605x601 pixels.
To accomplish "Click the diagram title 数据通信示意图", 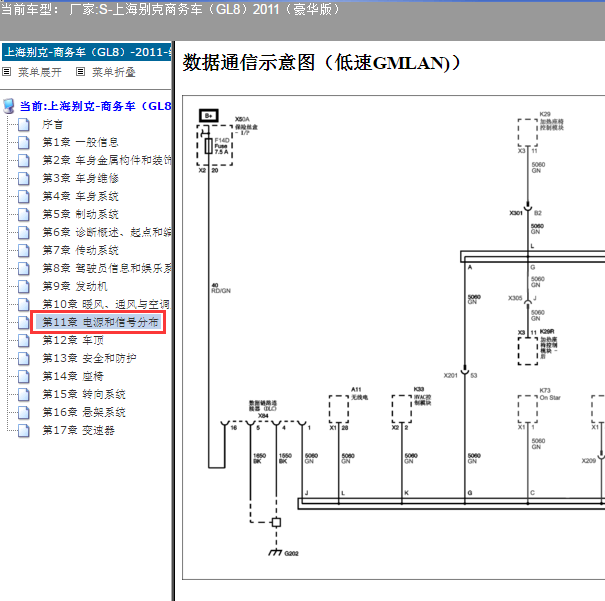I will click(x=322, y=63).
